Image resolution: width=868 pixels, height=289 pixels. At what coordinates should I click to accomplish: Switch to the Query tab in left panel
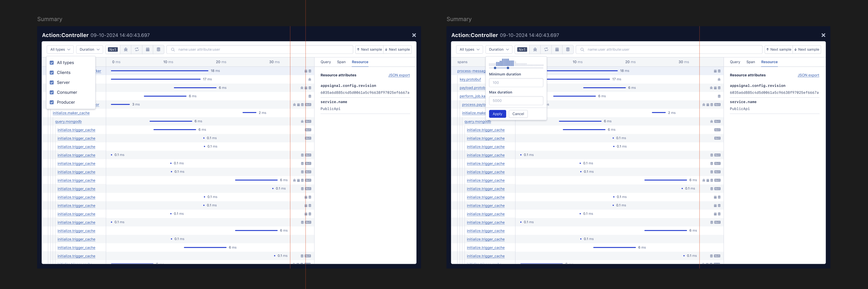point(326,62)
